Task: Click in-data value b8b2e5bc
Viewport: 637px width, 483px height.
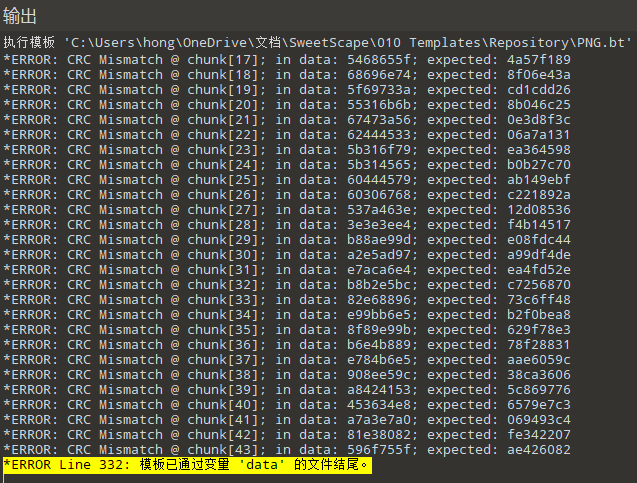Action: [x=379, y=285]
